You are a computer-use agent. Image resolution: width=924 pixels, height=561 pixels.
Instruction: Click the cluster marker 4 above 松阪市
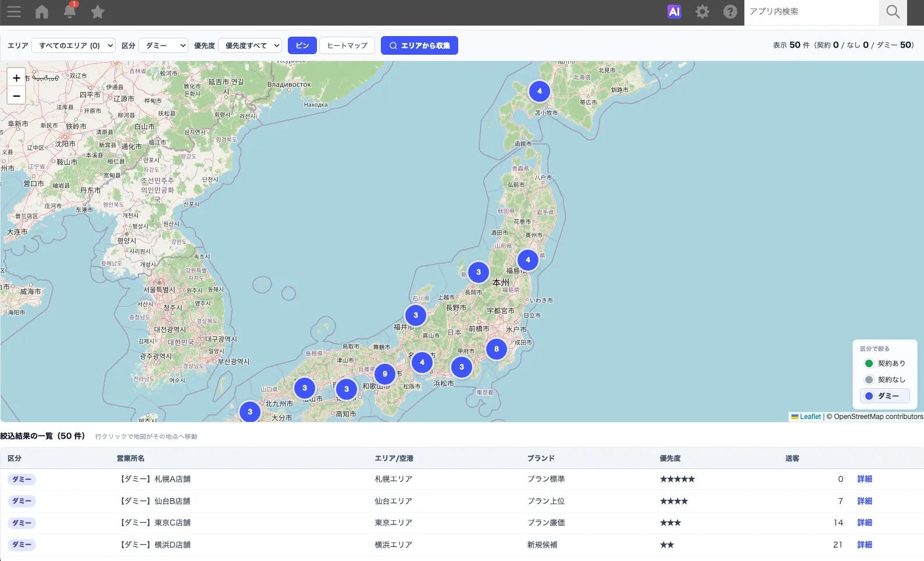(422, 363)
